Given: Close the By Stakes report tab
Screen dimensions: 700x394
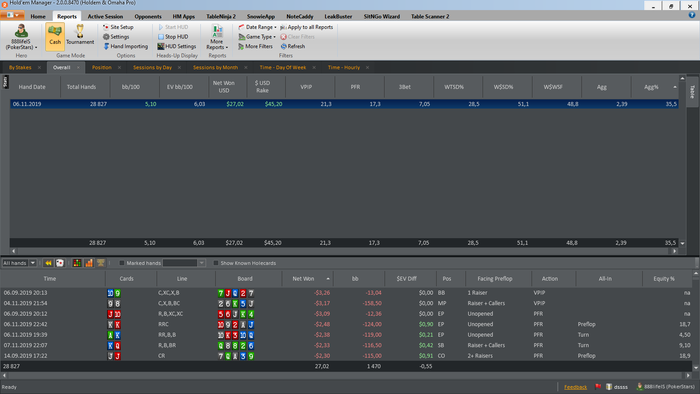Looking at the screenshot, I should [39, 67].
